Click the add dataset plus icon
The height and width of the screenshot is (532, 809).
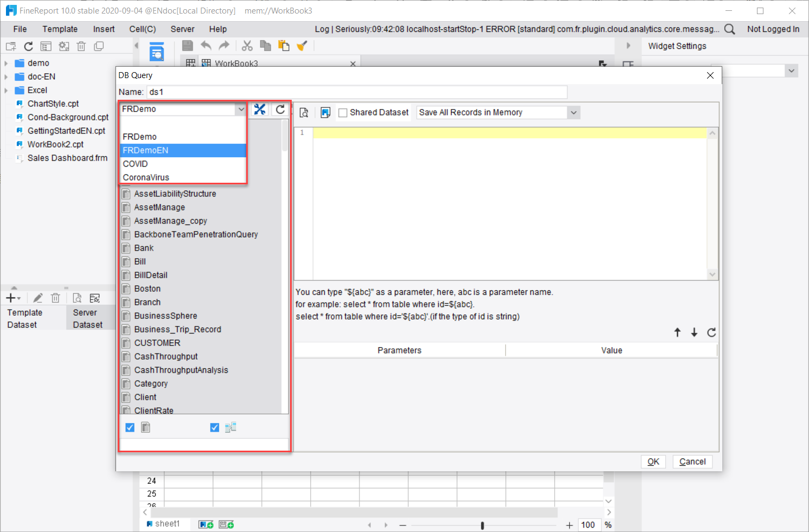[x=13, y=298]
